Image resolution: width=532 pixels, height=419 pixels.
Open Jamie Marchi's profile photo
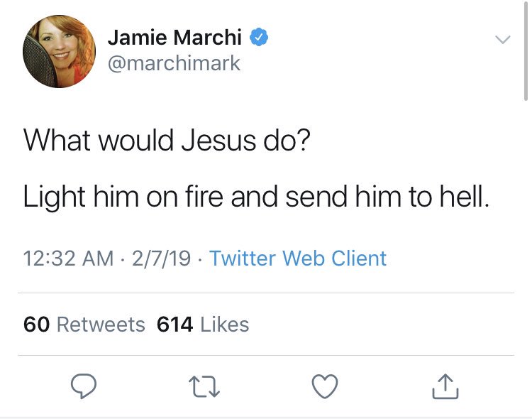[x=59, y=51]
